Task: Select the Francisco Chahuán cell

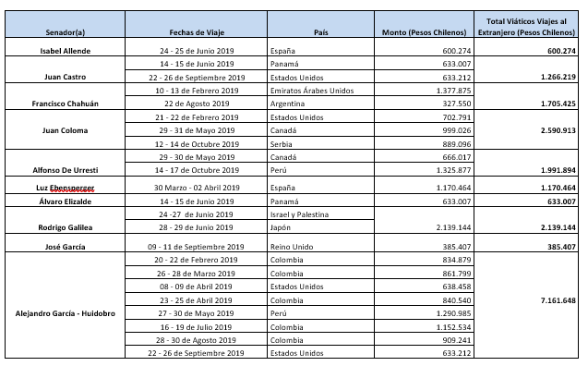Action: [66, 96]
